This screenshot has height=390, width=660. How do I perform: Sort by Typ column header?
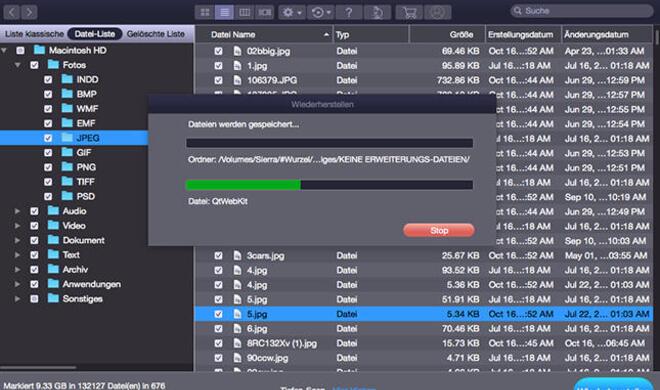point(371,34)
